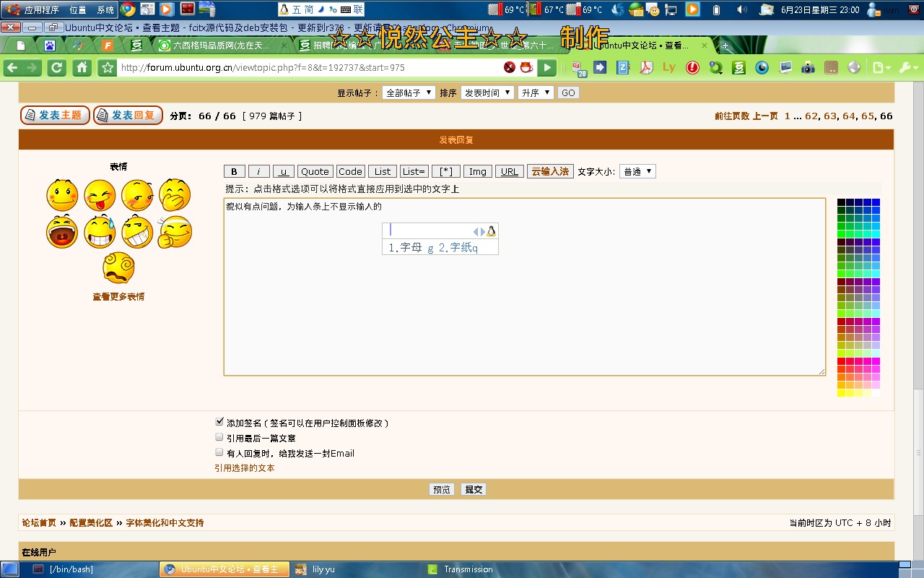Switch to the 六西格玛品质网 tab
The image size is (924, 578).
tap(221, 46)
